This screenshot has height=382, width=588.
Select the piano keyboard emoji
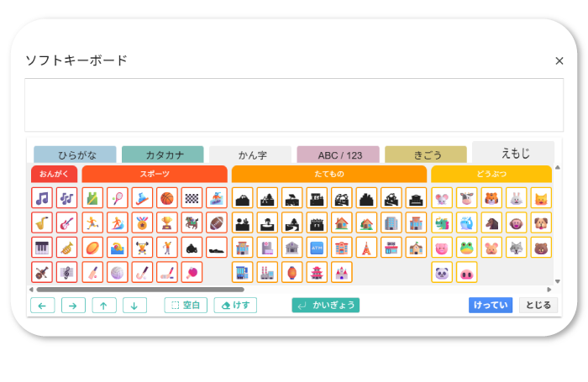point(42,248)
